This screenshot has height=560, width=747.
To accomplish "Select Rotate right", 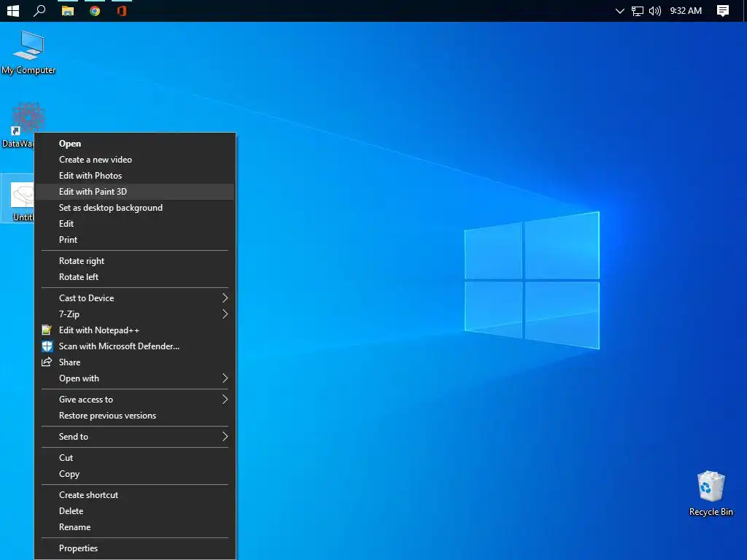I will click(135, 261).
